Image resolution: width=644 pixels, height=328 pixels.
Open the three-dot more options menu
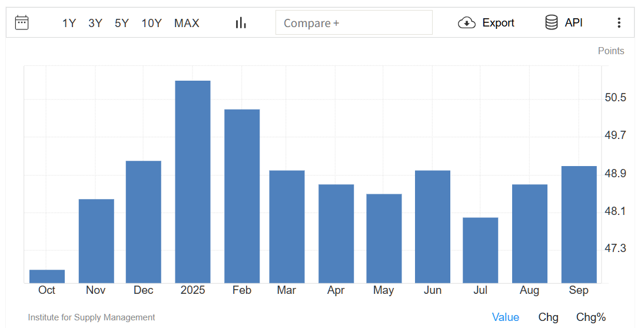[619, 23]
